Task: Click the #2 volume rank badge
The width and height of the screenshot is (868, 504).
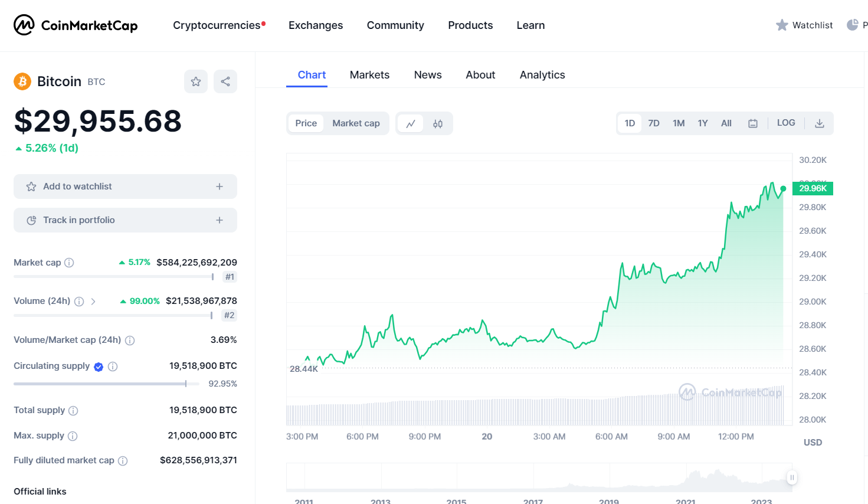Action: (230, 315)
